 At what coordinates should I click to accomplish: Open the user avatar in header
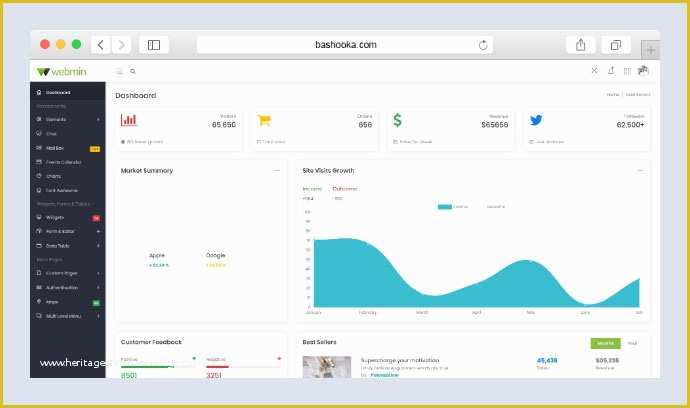pos(643,70)
